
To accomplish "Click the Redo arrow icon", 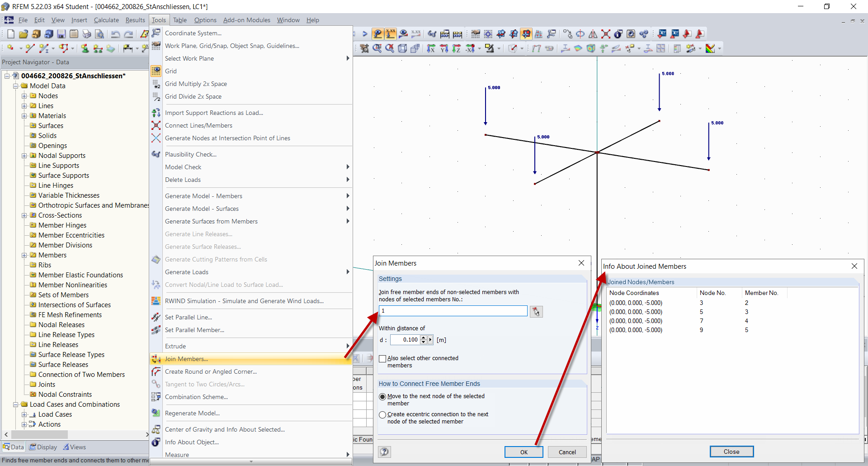I will [128, 34].
